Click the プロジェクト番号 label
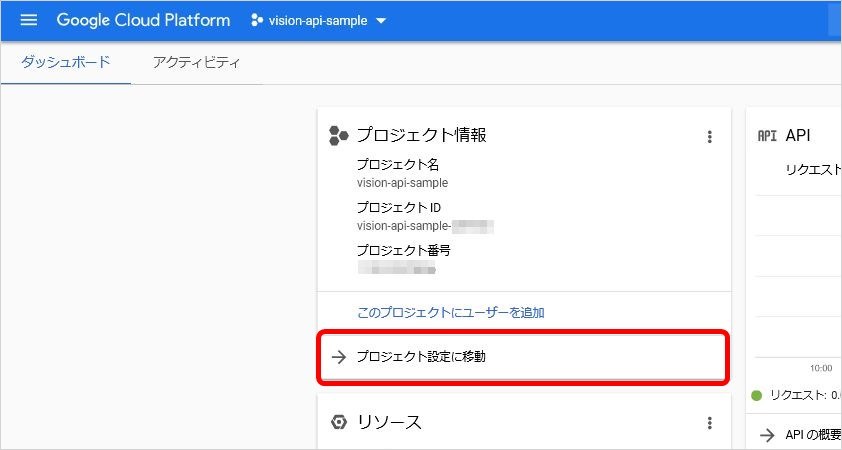This screenshot has width=842, height=450. click(403, 250)
